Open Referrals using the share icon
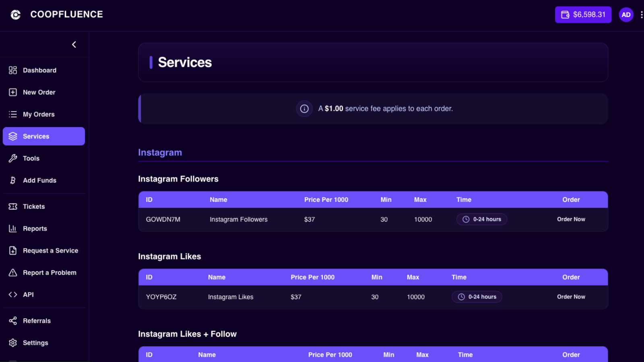Screen dimensions: 644x362 tap(12, 321)
